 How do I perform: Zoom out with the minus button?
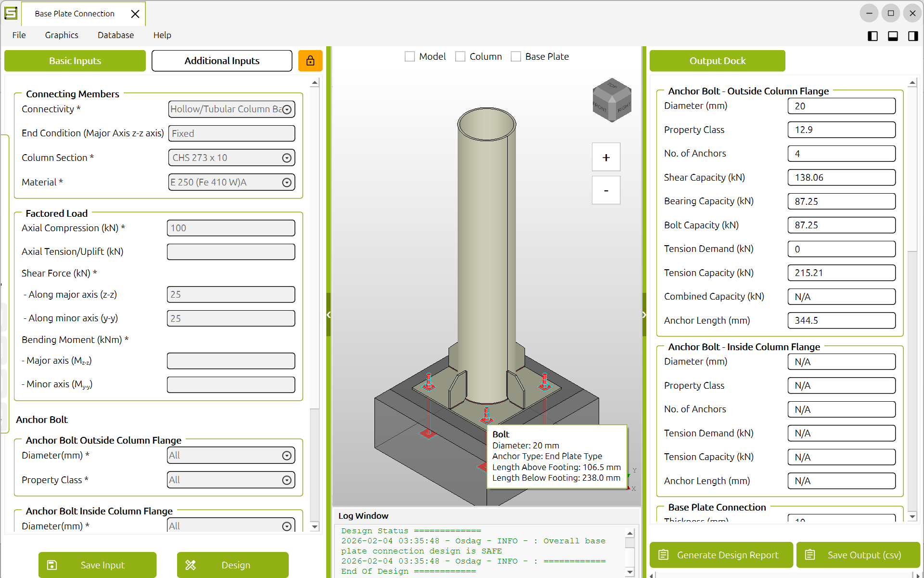[x=606, y=190]
